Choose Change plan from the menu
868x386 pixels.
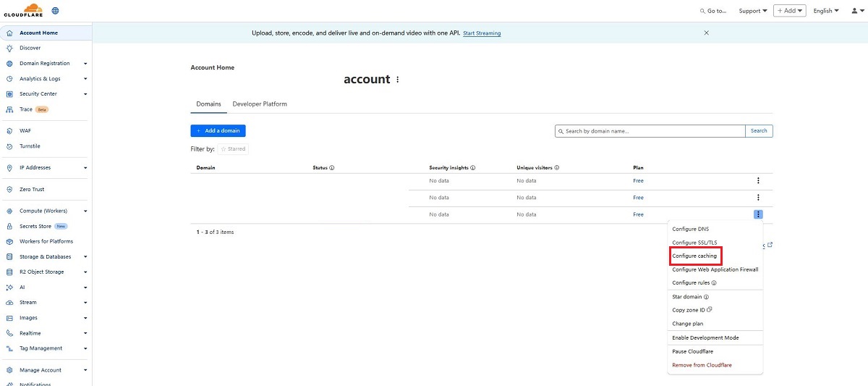(687, 324)
